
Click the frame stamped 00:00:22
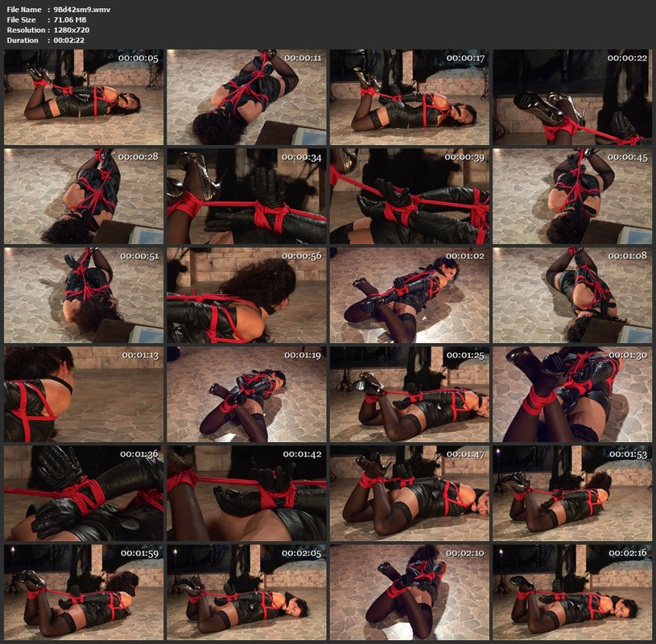(572, 97)
